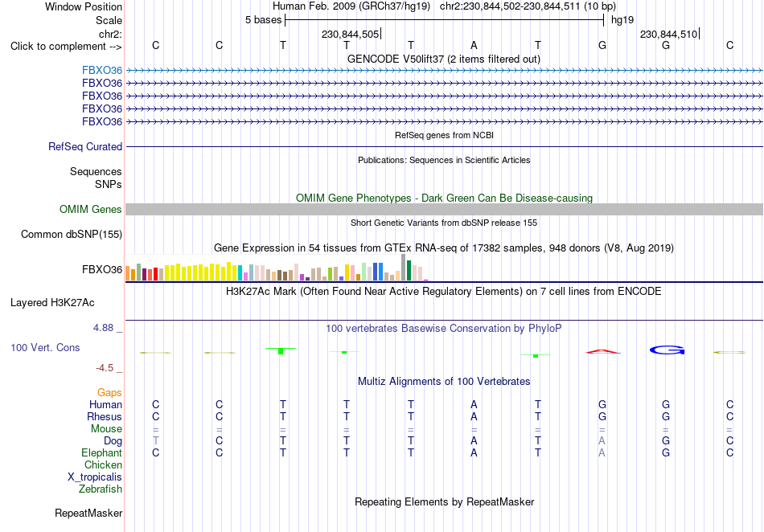The width and height of the screenshot is (764, 532).
Task: Click the gray OMIM Genes bar
Action: pos(444,209)
